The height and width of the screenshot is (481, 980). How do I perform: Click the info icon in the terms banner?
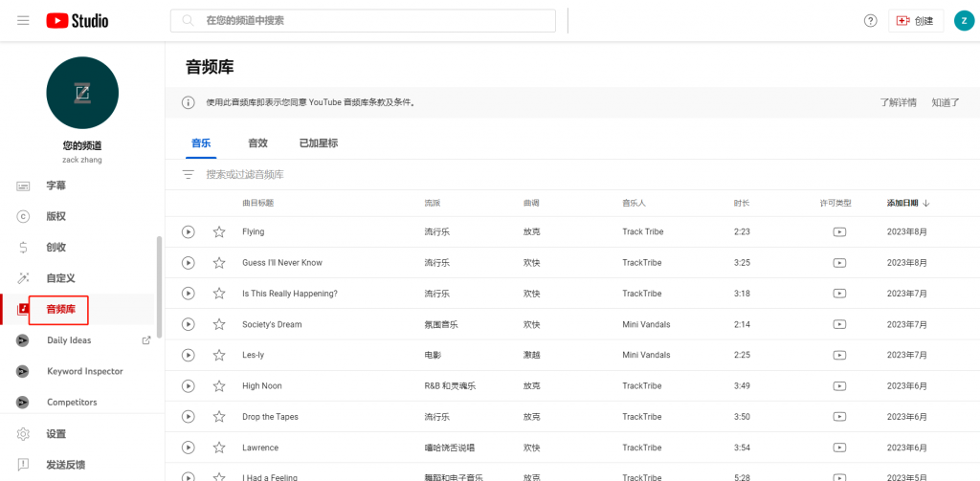pyautogui.click(x=189, y=102)
